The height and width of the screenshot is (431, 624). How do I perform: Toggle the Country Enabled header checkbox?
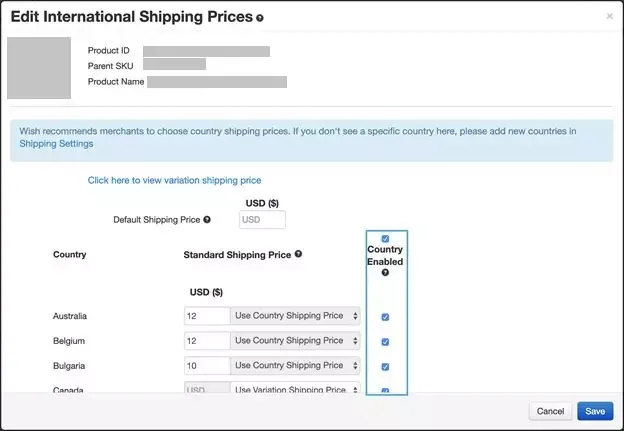(x=385, y=239)
